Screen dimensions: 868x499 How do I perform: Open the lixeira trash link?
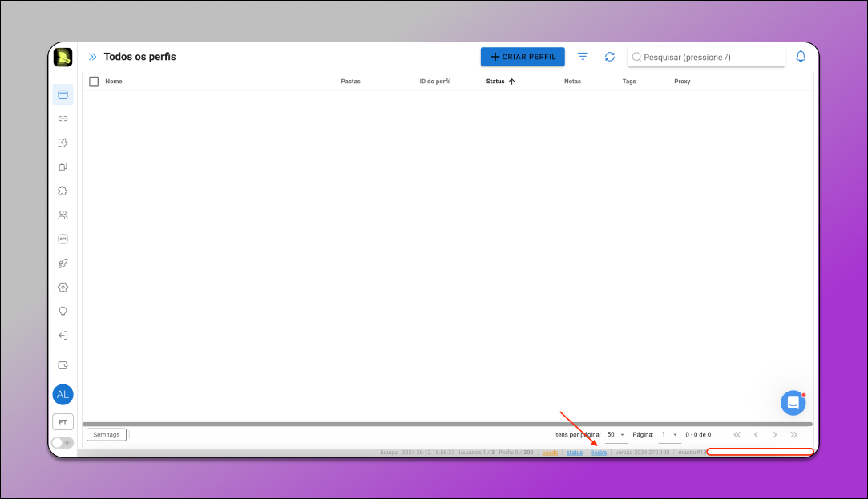pos(599,453)
